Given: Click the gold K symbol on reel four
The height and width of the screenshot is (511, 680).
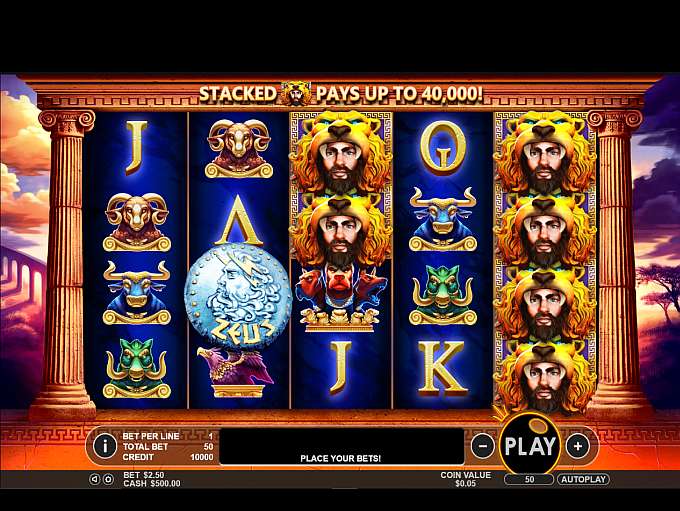Looking at the screenshot, I should click(441, 367).
